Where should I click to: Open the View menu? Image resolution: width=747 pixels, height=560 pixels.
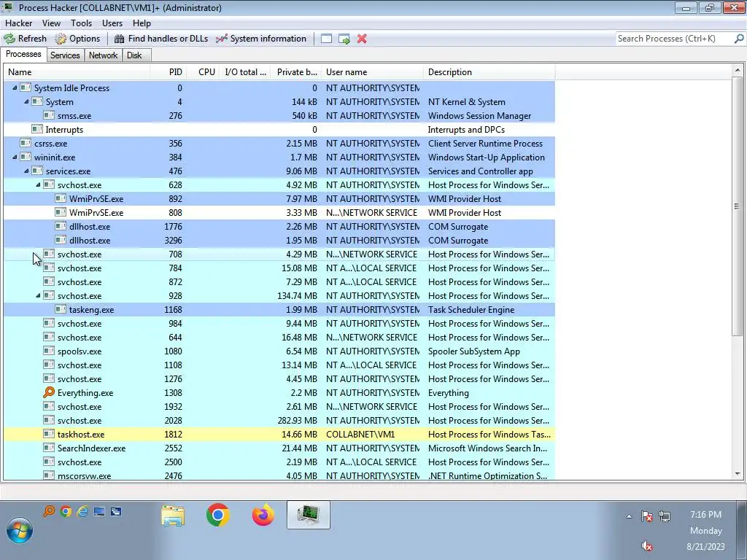click(x=51, y=23)
